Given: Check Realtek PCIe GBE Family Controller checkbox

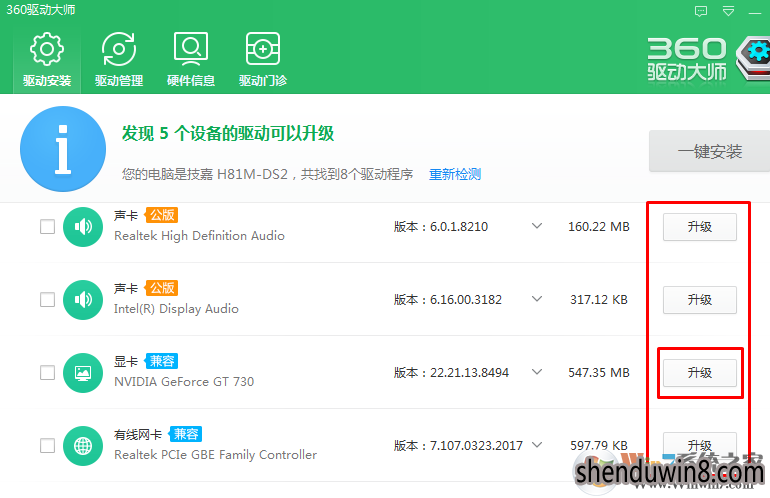Looking at the screenshot, I should click(47, 445).
